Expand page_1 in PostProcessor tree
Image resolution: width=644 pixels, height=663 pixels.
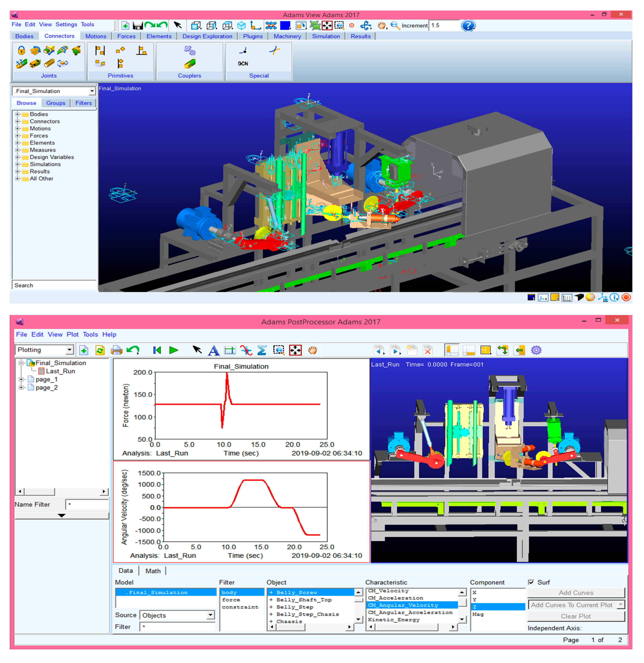pos(21,379)
